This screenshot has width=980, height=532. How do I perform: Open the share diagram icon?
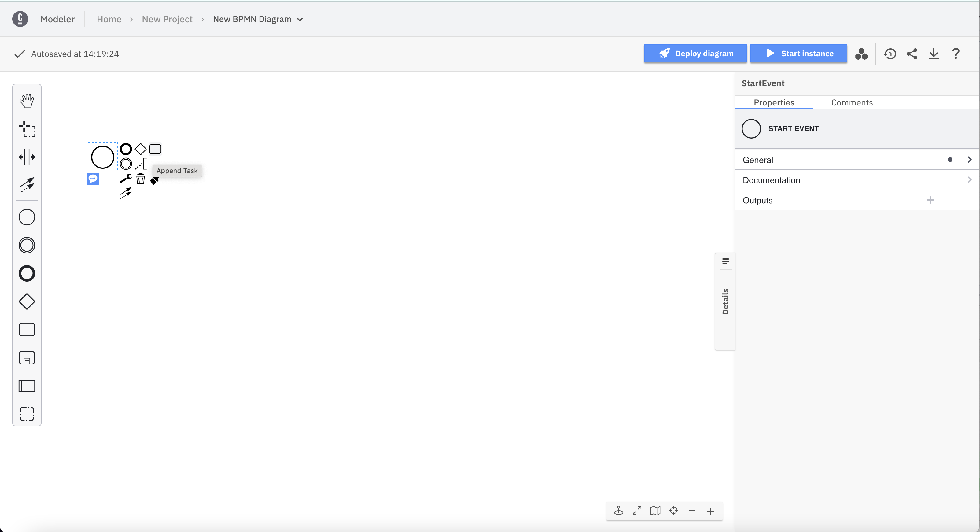point(912,54)
